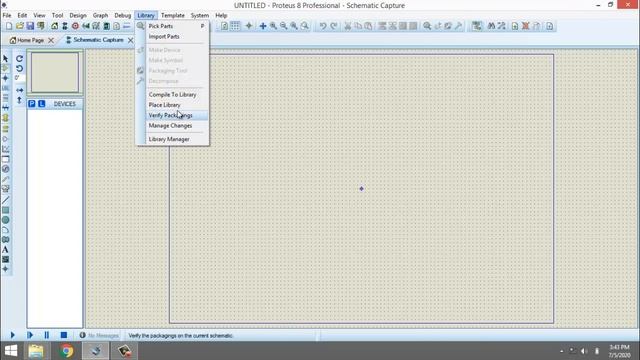
Task: Select the 2D Graphics Box tool
Action: pos(5,210)
